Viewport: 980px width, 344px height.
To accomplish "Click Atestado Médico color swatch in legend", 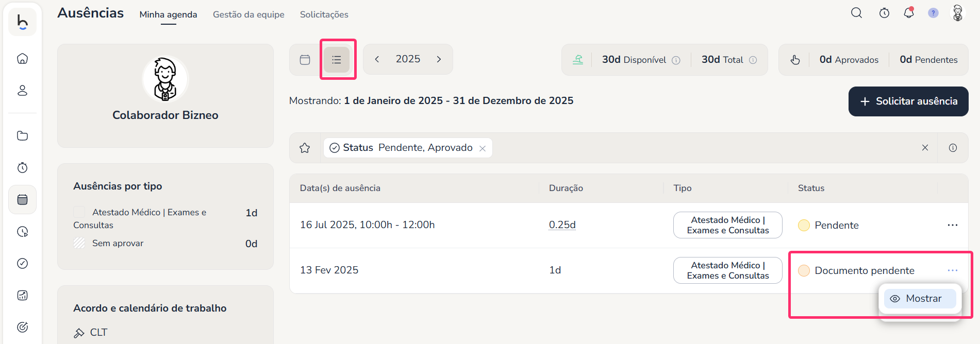I will point(79,212).
